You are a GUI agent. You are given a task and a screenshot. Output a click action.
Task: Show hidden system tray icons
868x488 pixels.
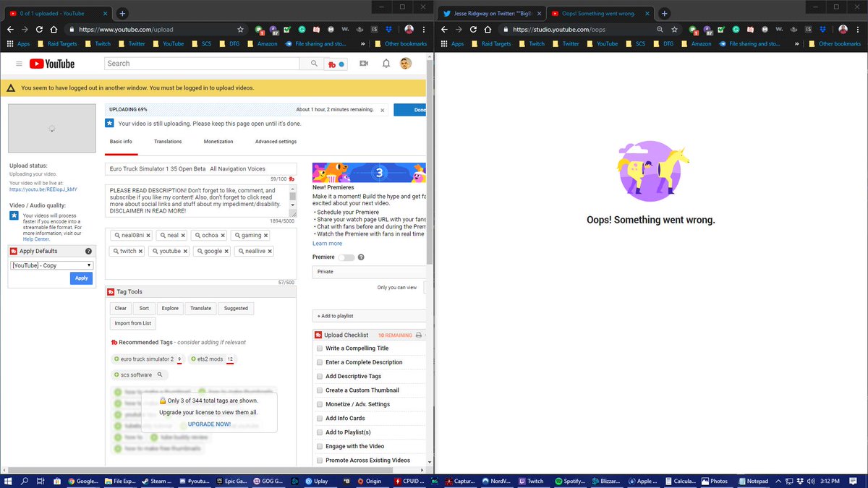pos(780,481)
